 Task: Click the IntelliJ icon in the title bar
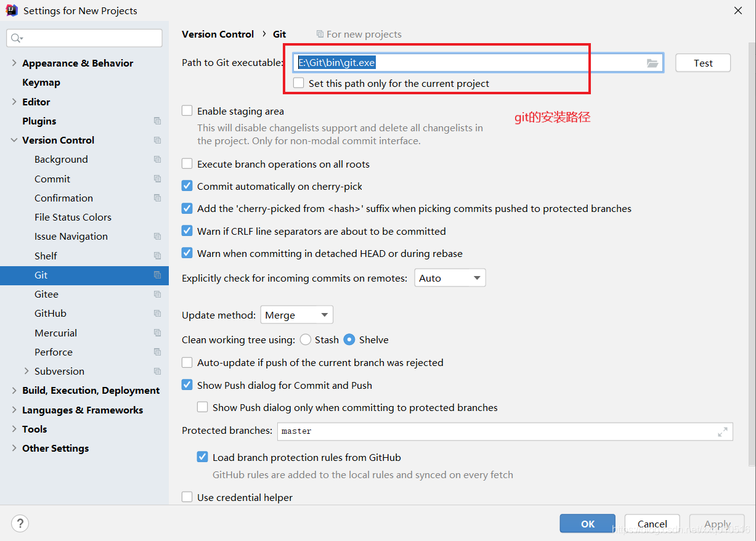pos(12,10)
